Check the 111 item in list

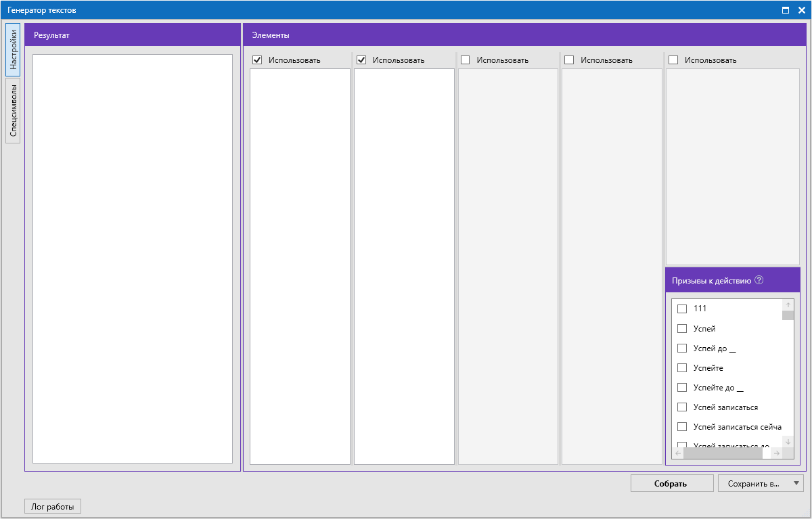click(682, 309)
